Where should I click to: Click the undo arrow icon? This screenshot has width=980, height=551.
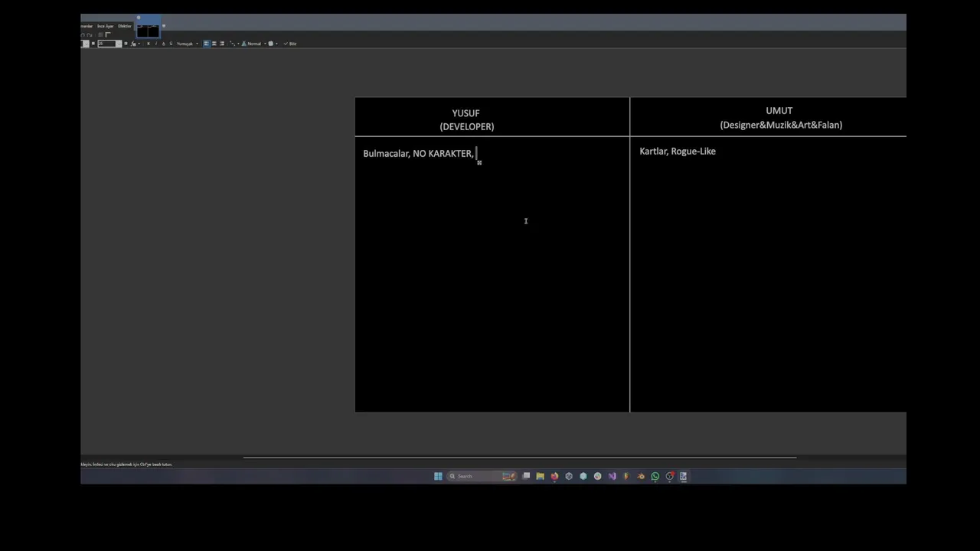83,34
